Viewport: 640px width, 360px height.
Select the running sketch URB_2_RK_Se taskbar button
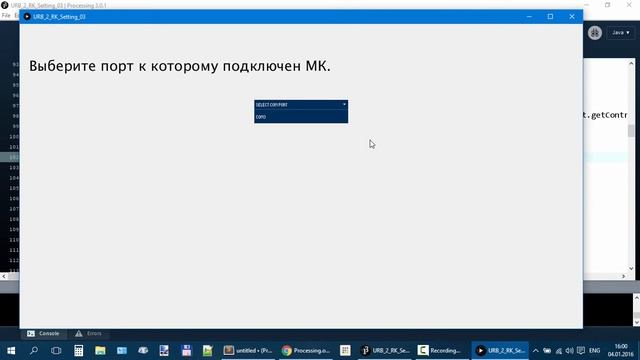pos(500,351)
